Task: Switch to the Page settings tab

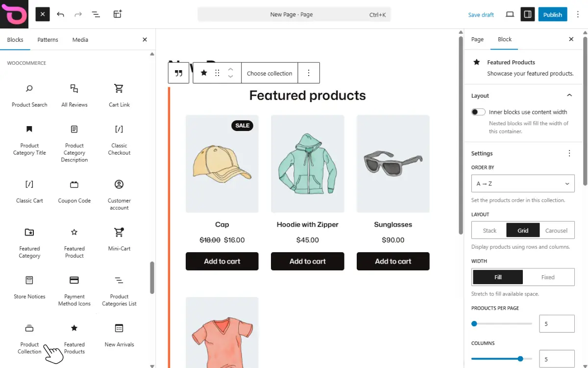Action: (x=477, y=39)
